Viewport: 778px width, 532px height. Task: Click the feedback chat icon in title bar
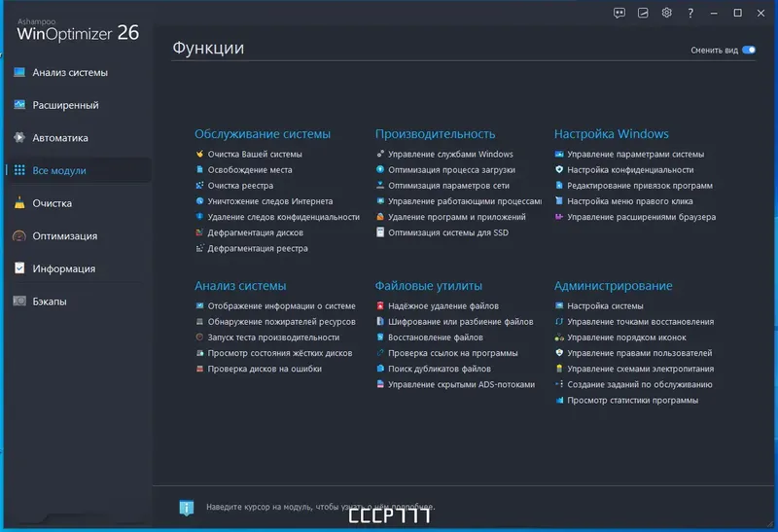619,14
